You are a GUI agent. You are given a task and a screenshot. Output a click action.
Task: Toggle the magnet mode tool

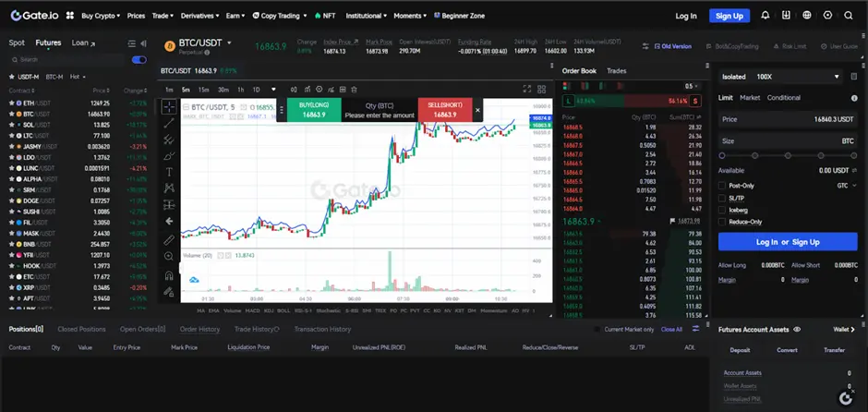pyautogui.click(x=169, y=275)
